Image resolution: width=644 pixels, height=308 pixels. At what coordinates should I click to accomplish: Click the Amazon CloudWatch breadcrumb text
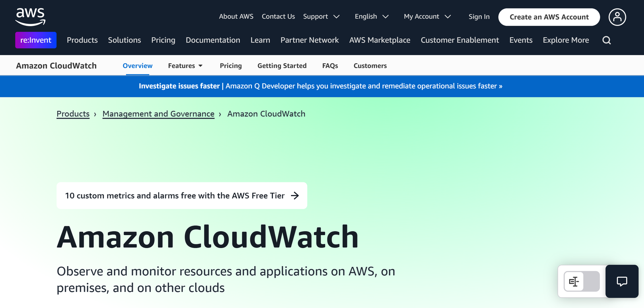pos(266,114)
